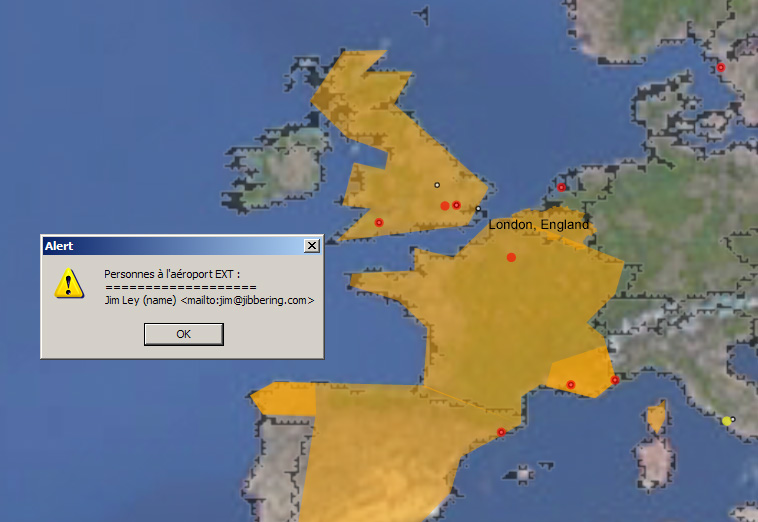Select the yellow marker on the Italian coast
The width and height of the screenshot is (758, 522).
tap(727, 421)
